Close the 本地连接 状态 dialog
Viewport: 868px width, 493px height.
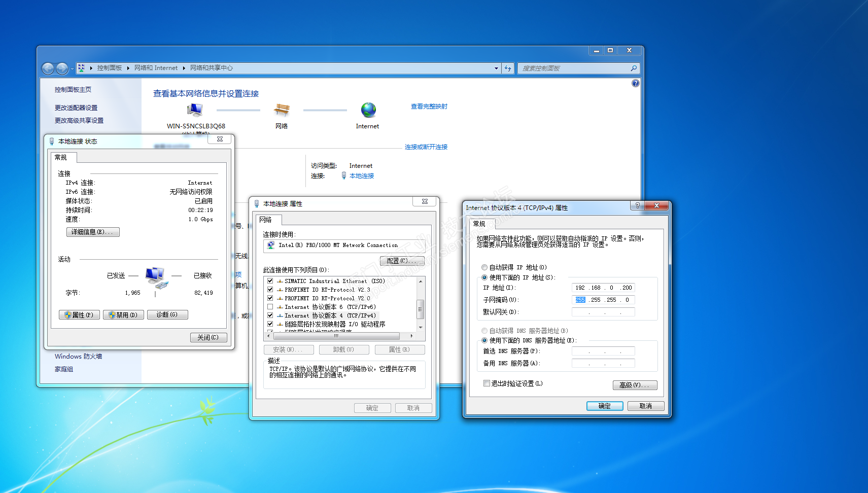[x=220, y=139]
